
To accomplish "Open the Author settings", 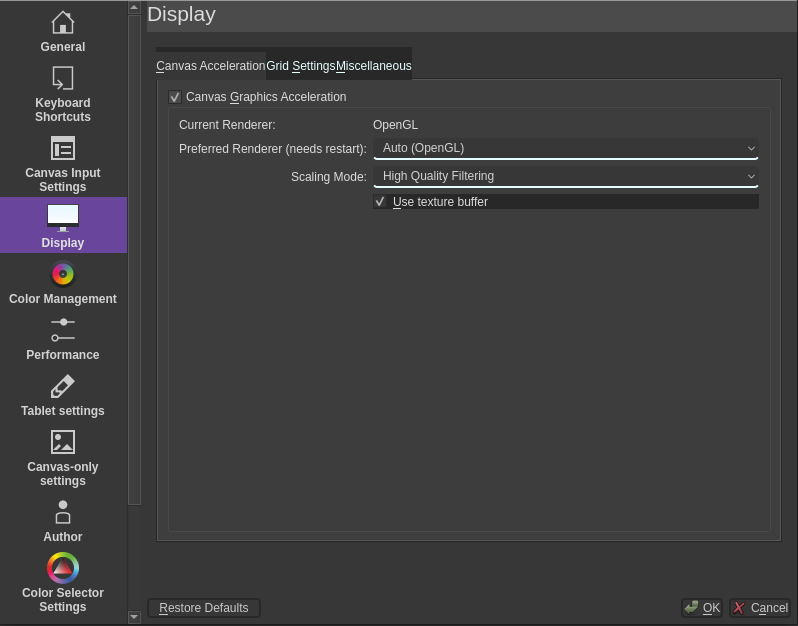I will 62,521.
